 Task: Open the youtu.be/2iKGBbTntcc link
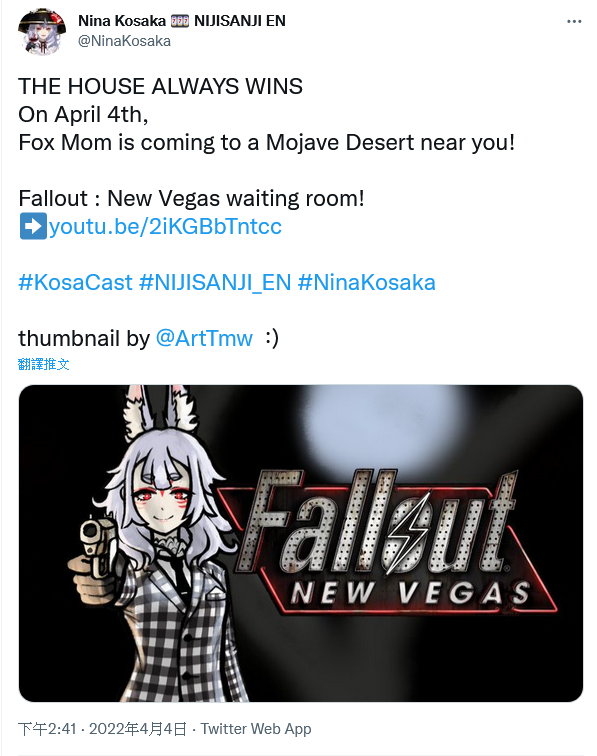pyautogui.click(x=165, y=226)
